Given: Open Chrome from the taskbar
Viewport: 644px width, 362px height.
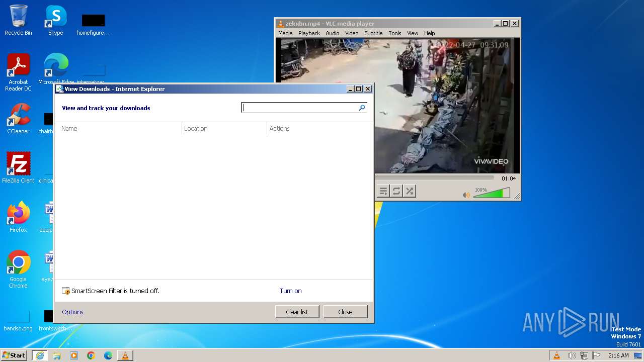Looking at the screenshot, I should click(91, 355).
